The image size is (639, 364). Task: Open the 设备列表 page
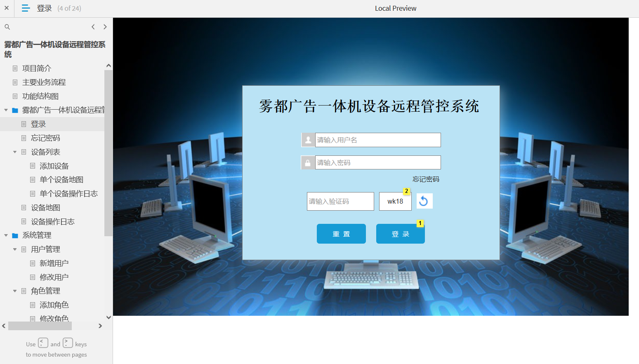pos(46,152)
